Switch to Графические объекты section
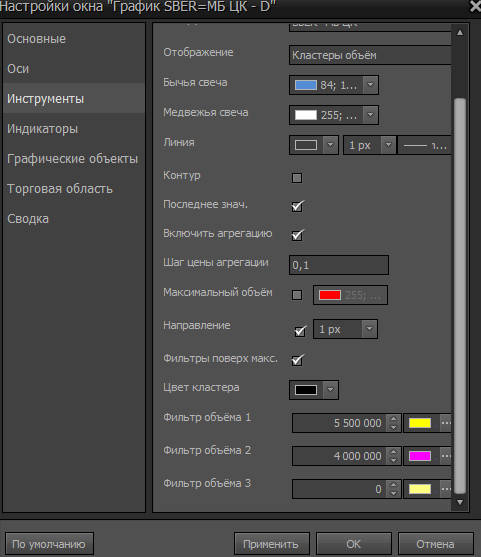Viewport: 481px width, 557px height. point(72,159)
